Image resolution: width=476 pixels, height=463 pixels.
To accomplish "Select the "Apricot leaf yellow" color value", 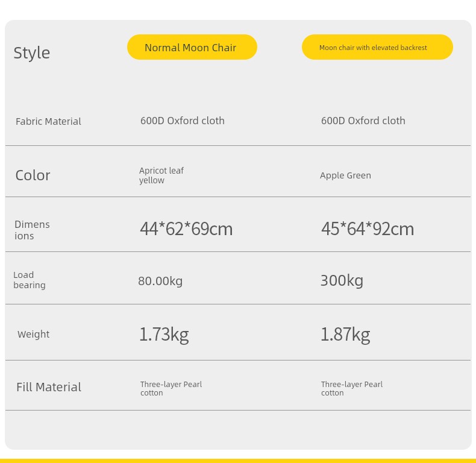I will coord(161,175).
